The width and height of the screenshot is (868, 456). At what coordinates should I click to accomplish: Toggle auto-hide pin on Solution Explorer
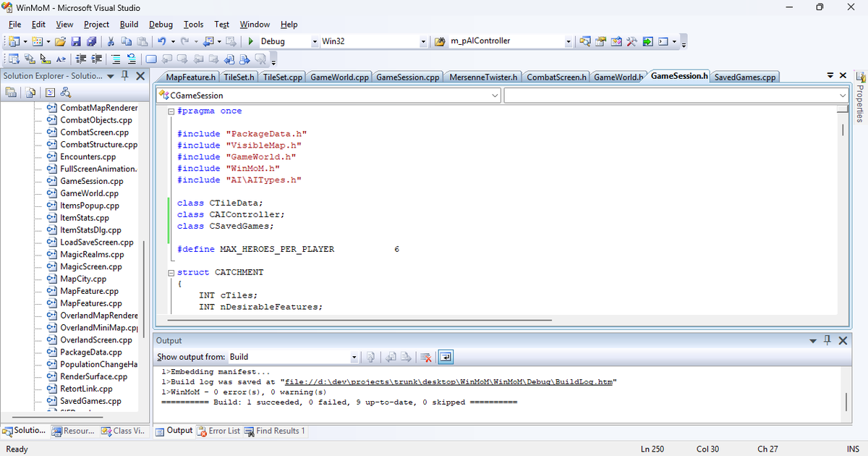click(124, 75)
